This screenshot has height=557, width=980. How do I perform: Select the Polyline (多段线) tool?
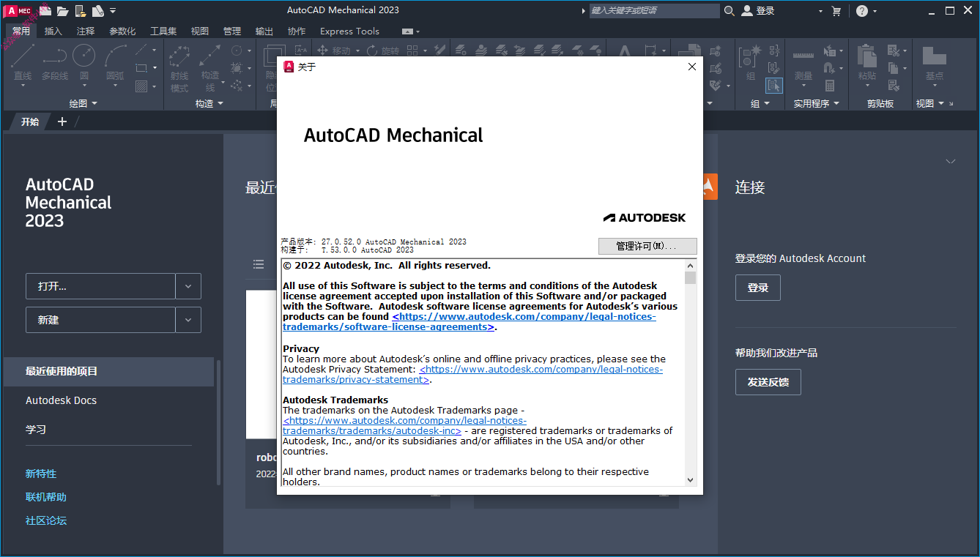pyautogui.click(x=55, y=62)
